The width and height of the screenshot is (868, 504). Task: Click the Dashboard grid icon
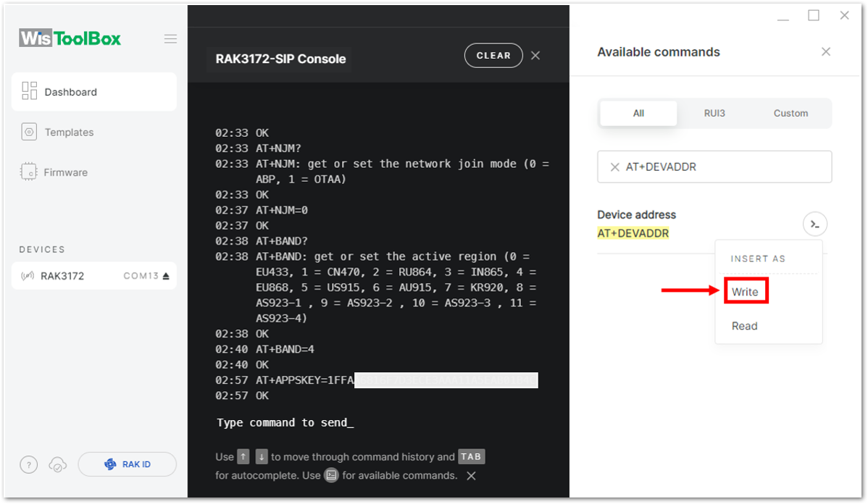point(29,91)
